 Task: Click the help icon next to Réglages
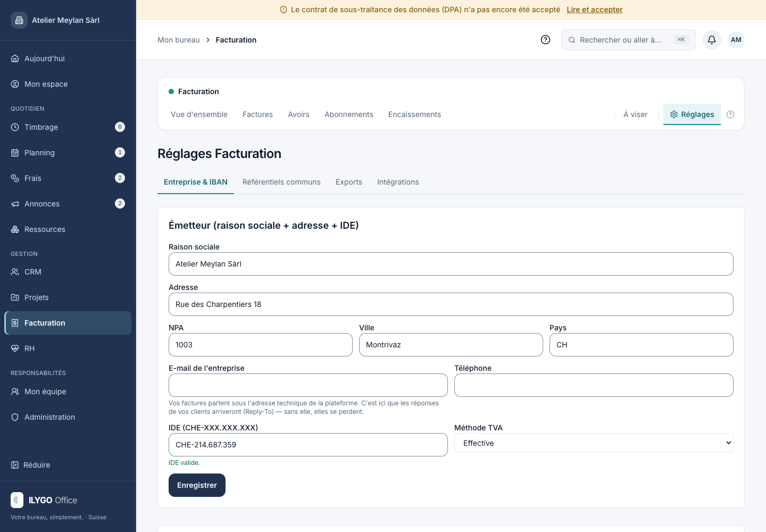coord(730,114)
